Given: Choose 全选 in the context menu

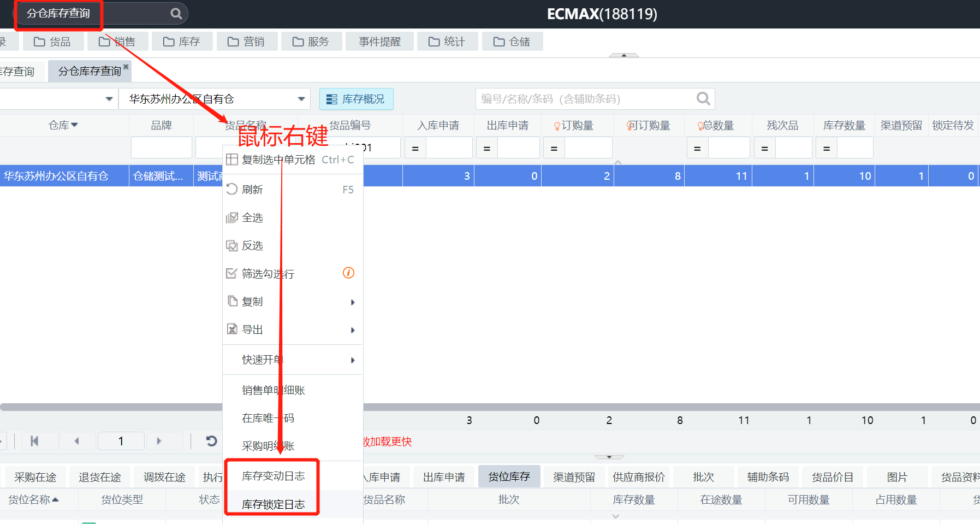Looking at the screenshot, I should 293,217.
